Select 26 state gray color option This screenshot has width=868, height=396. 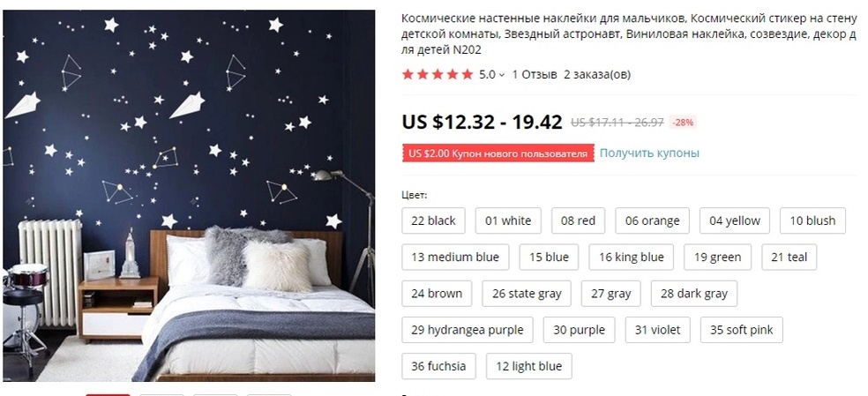coord(527,294)
